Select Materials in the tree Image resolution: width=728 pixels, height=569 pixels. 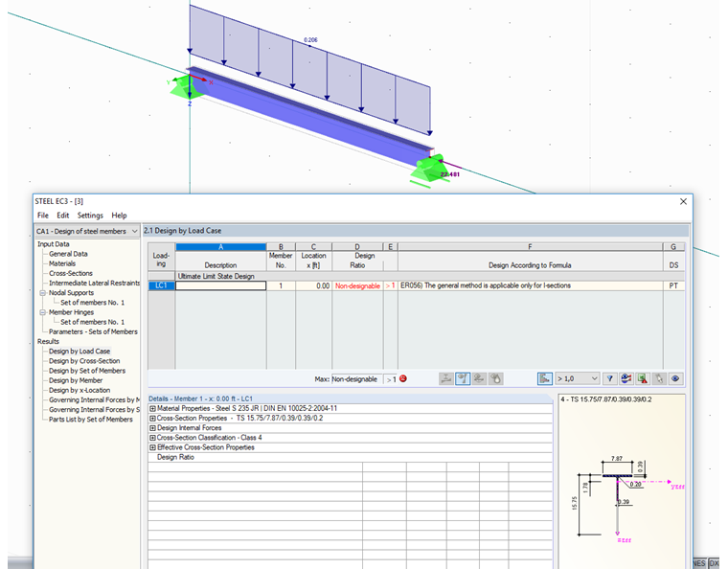click(62, 263)
